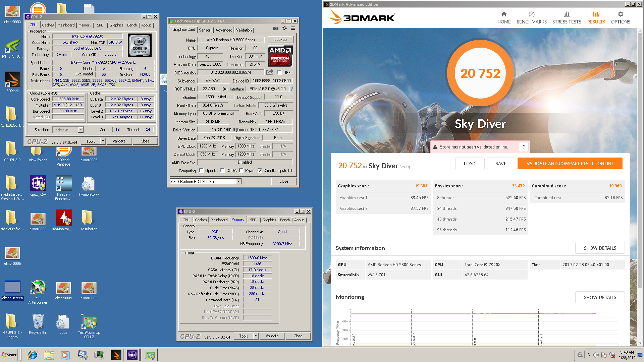Toggle the OpenCL checkbox in GPU-Z

pyautogui.click(x=201, y=171)
